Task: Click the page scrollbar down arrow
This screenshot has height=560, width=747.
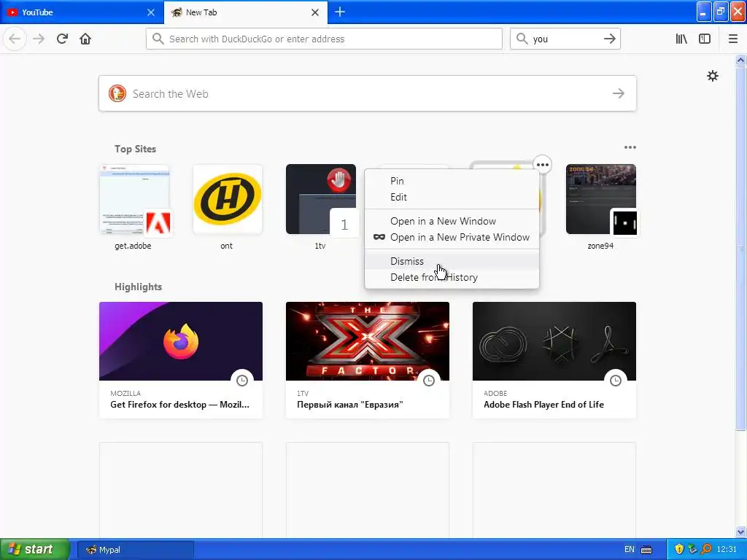Action: pyautogui.click(x=740, y=532)
